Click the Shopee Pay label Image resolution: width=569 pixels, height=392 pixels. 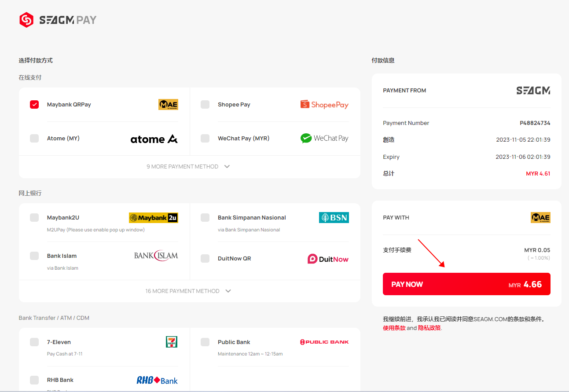234,105
